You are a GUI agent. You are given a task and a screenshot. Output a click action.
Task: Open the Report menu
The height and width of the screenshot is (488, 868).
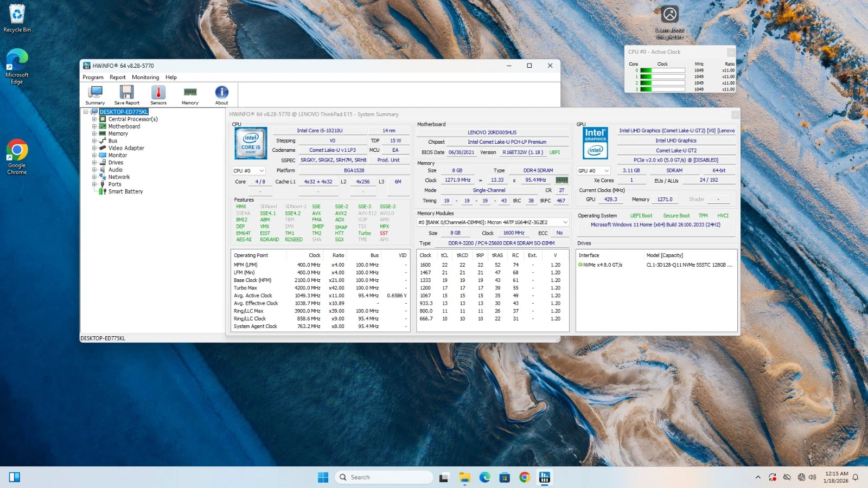[x=118, y=78]
